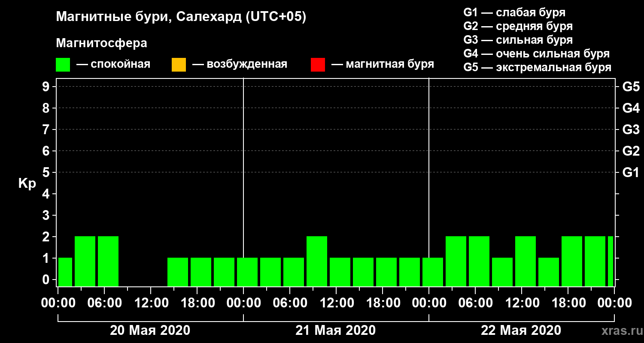Image resolution: width=644 pixels, height=343 pixels.
Task: Click the 'G2 — средняя буря' legend line
Action: pyautogui.click(x=518, y=26)
